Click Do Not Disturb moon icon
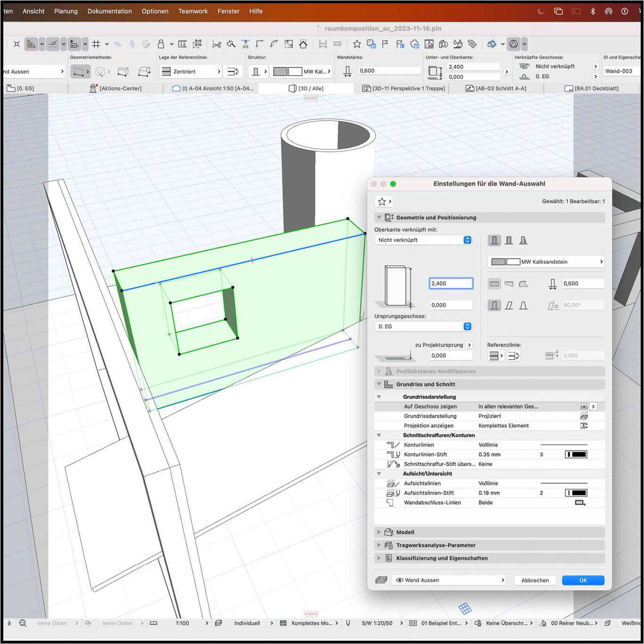 coord(541,11)
